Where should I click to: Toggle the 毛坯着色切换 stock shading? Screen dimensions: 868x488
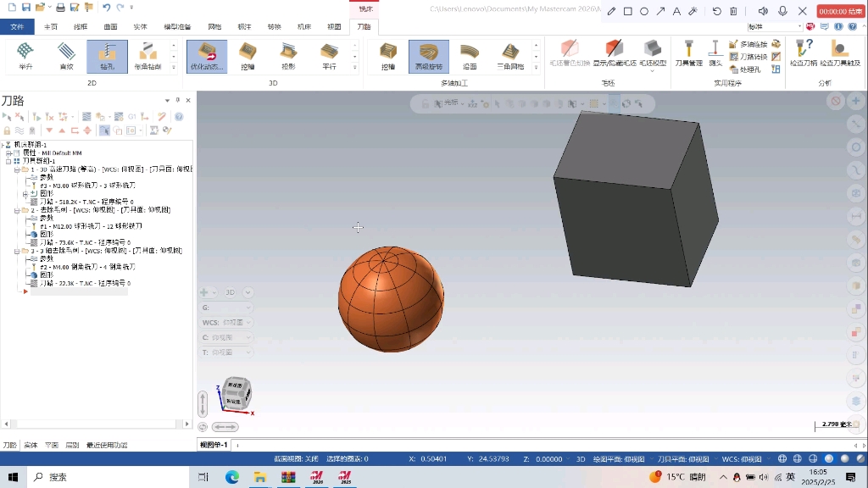point(570,53)
